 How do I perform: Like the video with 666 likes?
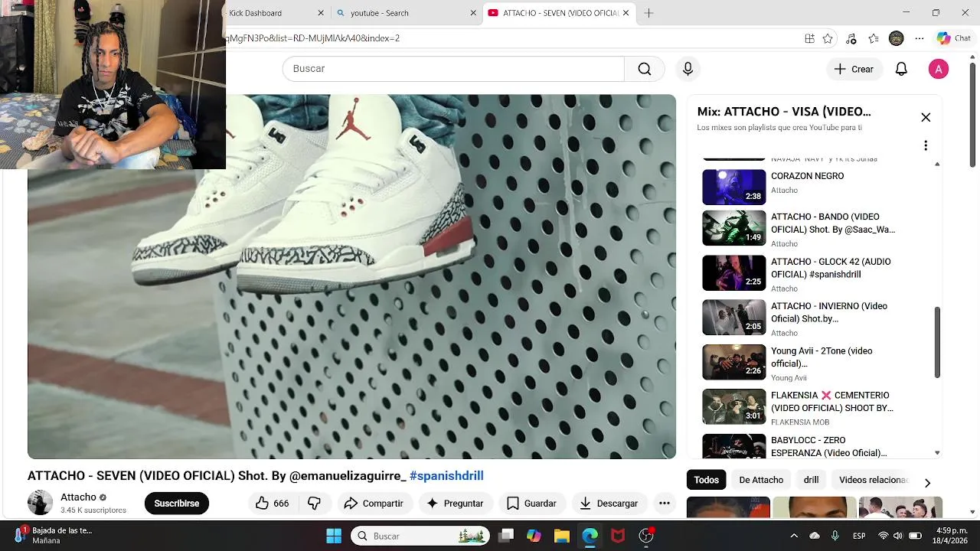(x=272, y=503)
